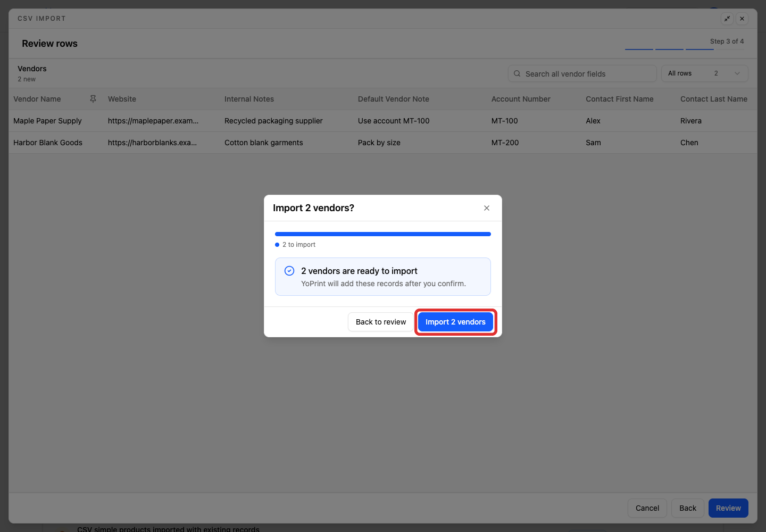This screenshot has height=532, width=766.
Task: Collapse the CSV Import window icon
Action: [x=727, y=19]
